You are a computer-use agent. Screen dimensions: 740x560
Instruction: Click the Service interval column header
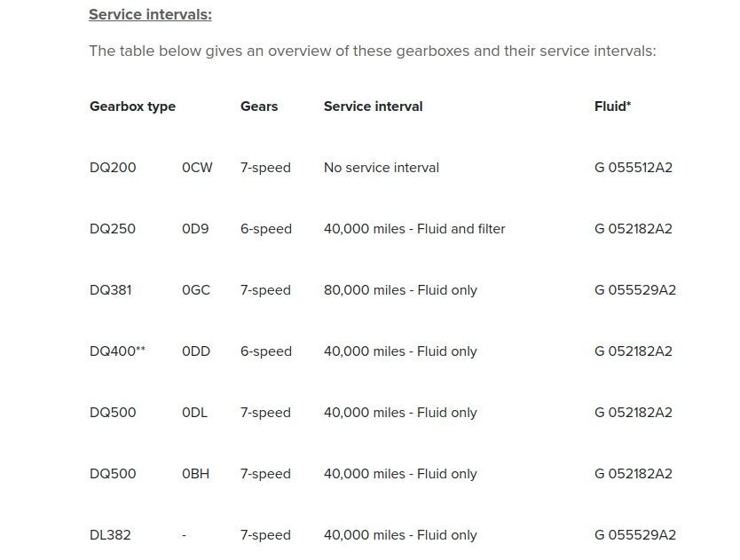pos(374,106)
